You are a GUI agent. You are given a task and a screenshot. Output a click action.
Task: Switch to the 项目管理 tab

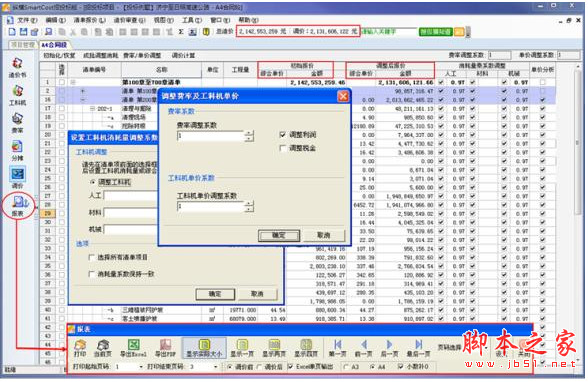click(x=23, y=45)
